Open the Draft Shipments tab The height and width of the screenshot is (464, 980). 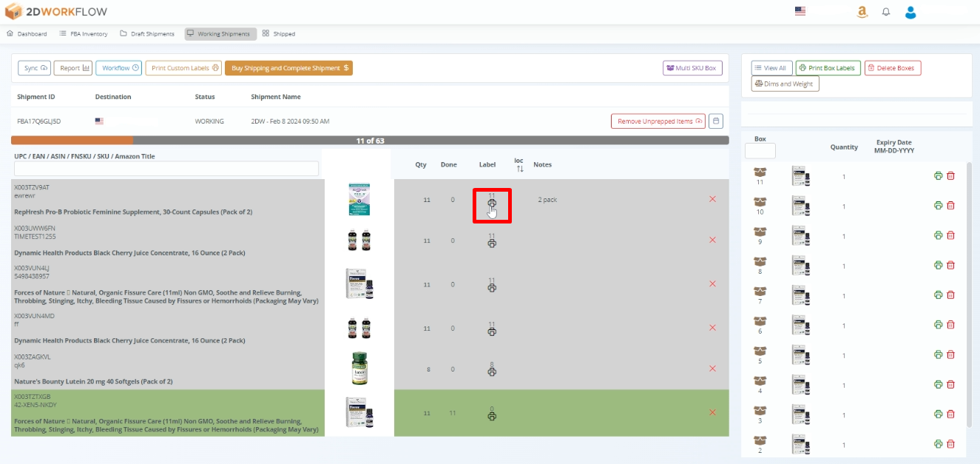[x=147, y=34]
